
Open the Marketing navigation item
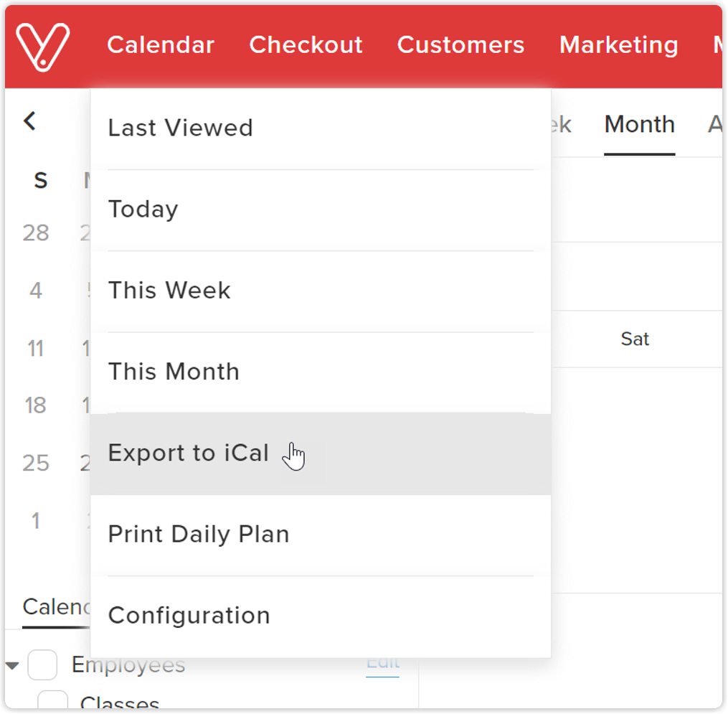[x=618, y=45]
